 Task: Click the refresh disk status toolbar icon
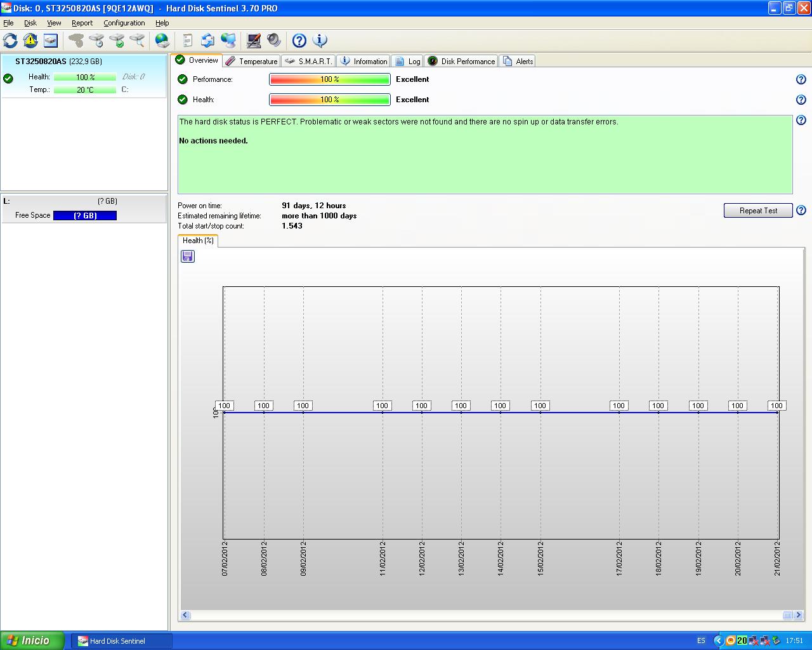(x=10, y=41)
